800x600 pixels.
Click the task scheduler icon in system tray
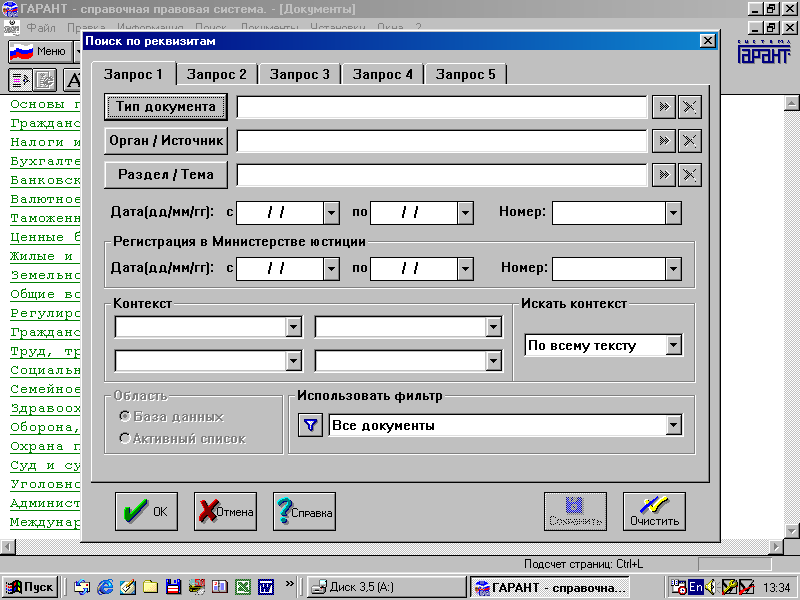[678, 587]
